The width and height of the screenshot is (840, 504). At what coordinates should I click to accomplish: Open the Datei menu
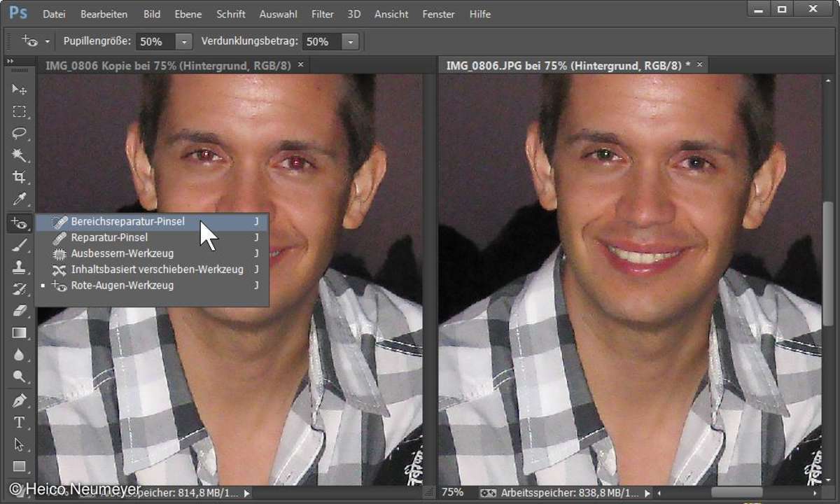[x=54, y=14]
